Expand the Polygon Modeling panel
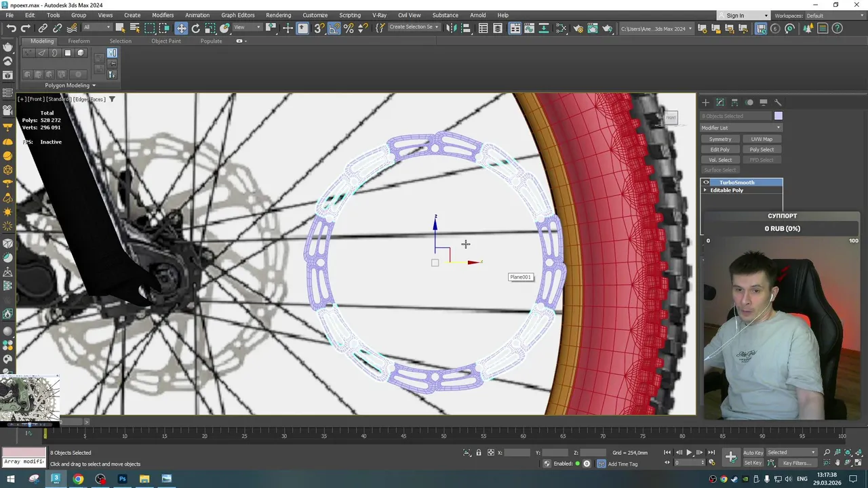Screen dimensions: 868x488 click(70, 85)
